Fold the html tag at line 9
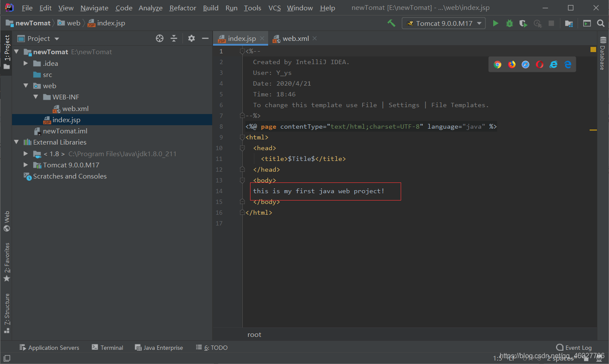 pos(242,137)
